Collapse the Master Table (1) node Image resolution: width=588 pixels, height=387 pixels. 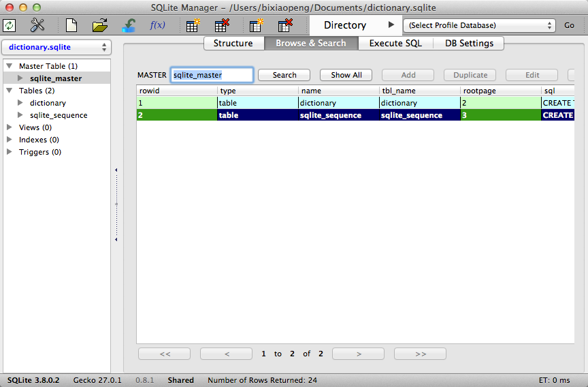point(10,66)
